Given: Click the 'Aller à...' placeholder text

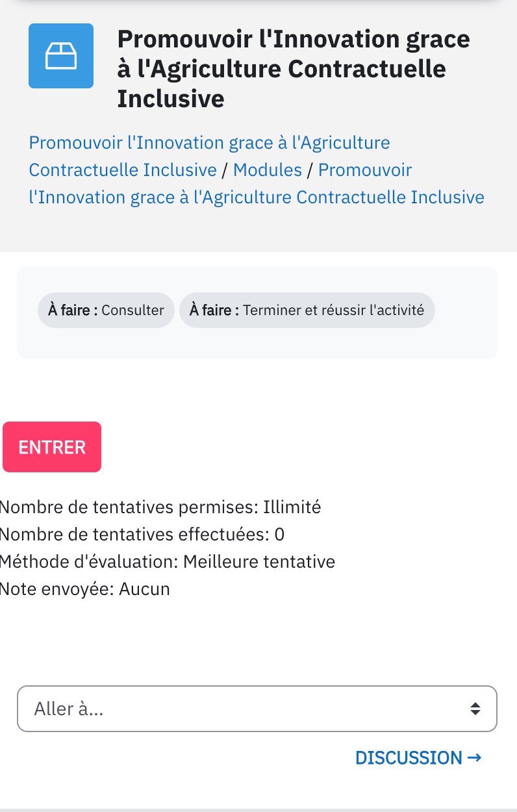Looking at the screenshot, I should pyautogui.click(x=69, y=709).
